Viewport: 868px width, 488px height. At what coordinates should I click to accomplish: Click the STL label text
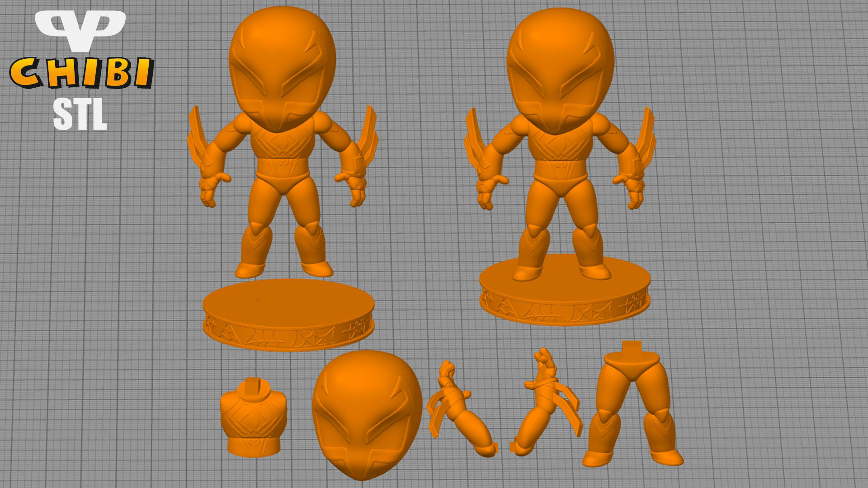point(80,114)
